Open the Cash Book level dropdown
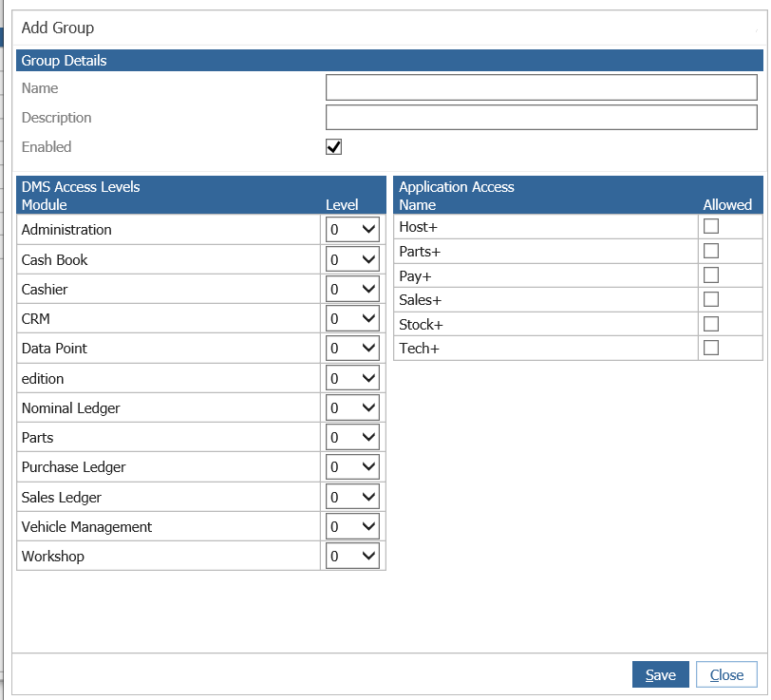This screenshot has height=700, width=771. [352, 258]
